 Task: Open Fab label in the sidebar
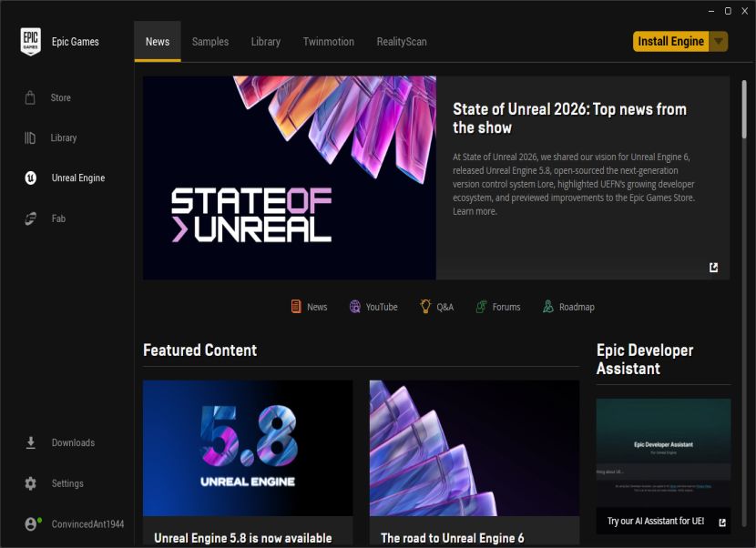click(58, 218)
